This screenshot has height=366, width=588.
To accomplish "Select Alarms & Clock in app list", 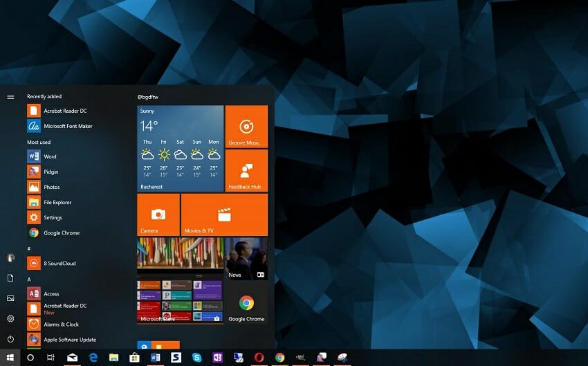I will (x=61, y=324).
